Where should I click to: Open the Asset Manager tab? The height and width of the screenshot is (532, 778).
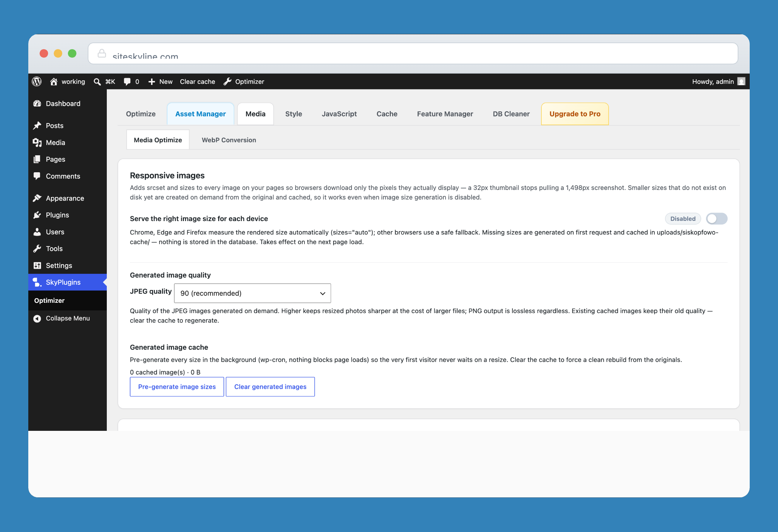coord(201,114)
